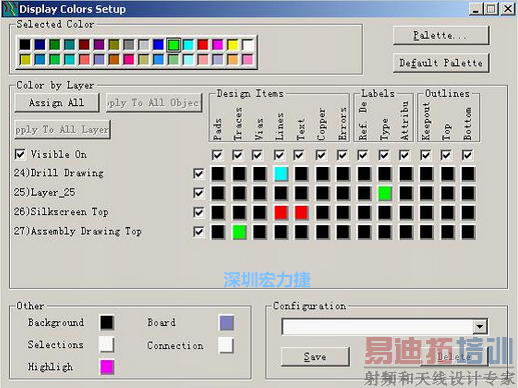Toggle the Visible On checkbox
Image resolution: width=518 pixels, height=388 pixels.
20,154
